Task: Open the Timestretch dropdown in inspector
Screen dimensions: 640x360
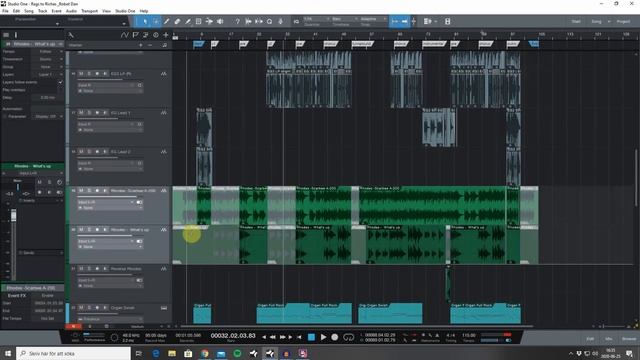Action: click(x=47, y=59)
